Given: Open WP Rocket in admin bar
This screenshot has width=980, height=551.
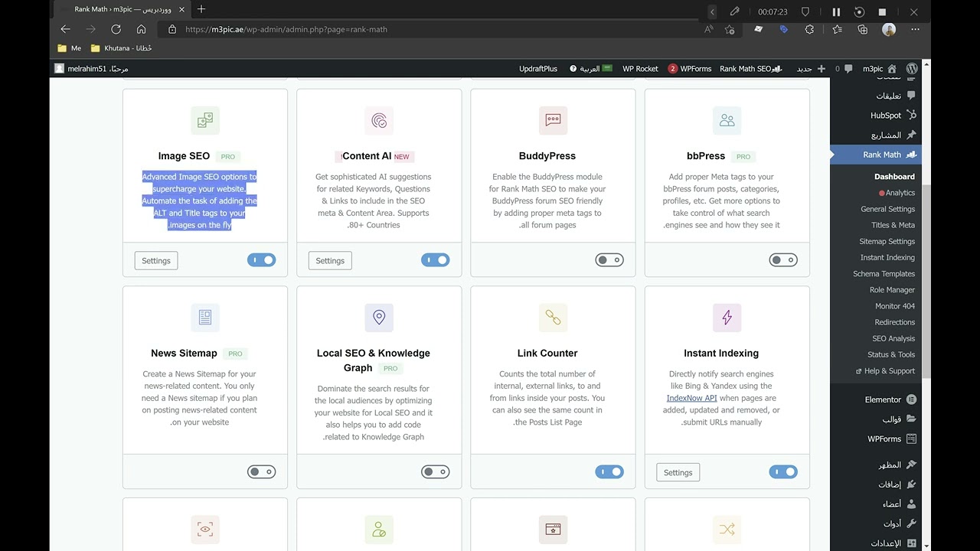Looking at the screenshot, I should tap(640, 68).
